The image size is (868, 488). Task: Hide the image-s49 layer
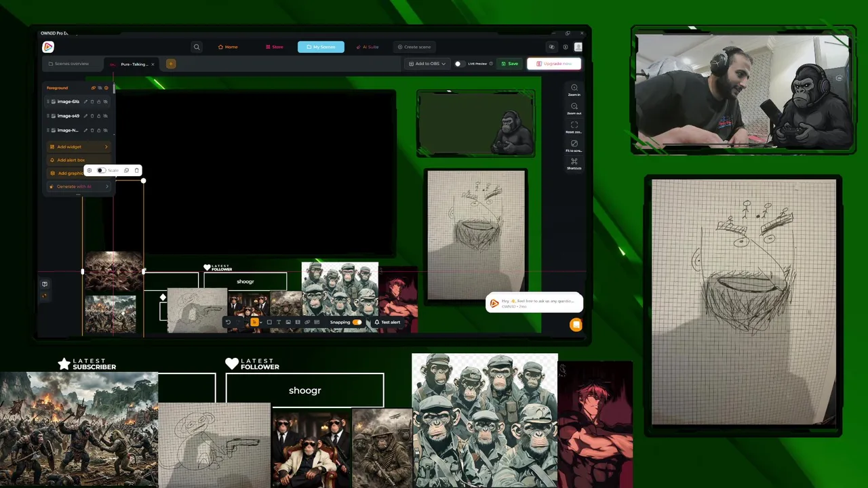(x=105, y=116)
